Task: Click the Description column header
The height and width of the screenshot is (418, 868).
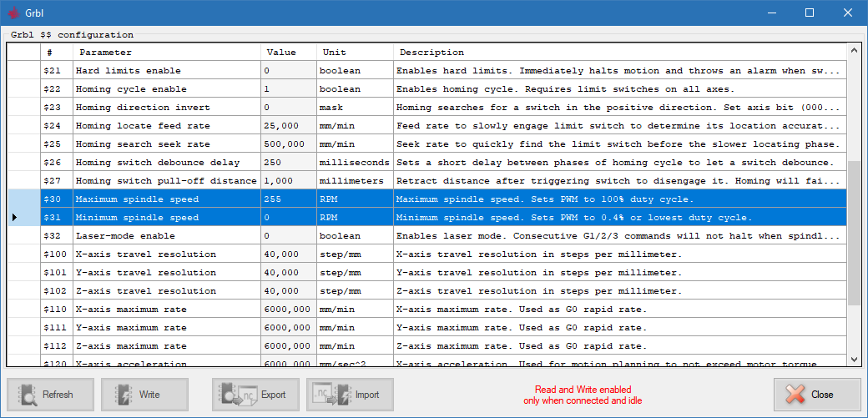Action: [x=620, y=53]
